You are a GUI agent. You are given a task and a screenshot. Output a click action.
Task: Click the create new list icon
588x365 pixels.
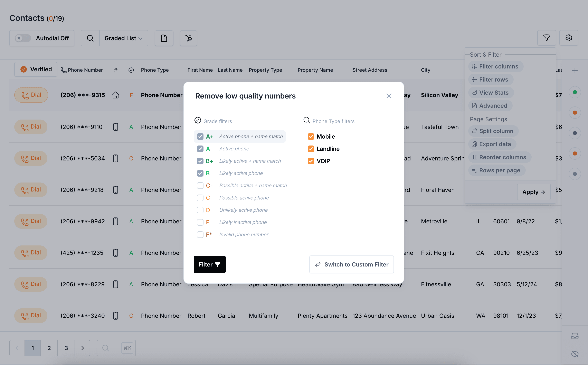pyautogui.click(x=164, y=38)
